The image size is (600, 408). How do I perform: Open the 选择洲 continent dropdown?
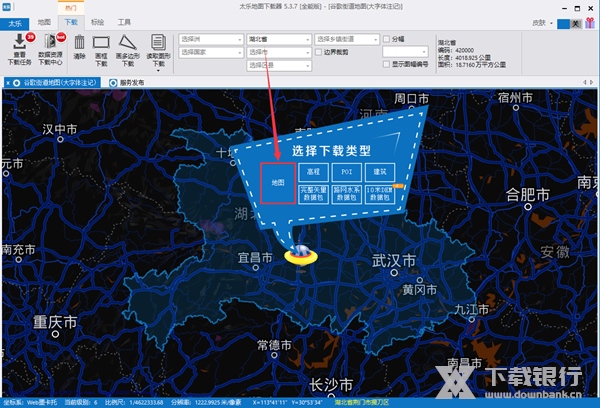pyautogui.click(x=211, y=39)
